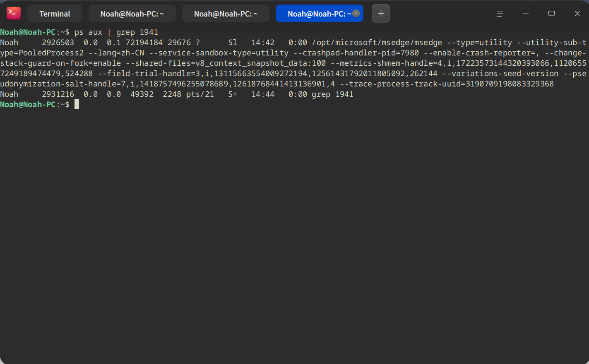This screenshot has width=589, height=364.
Task: Switch to the Noah@Noah-PC tab beside the Terminal tab
Action: [132, 14]
